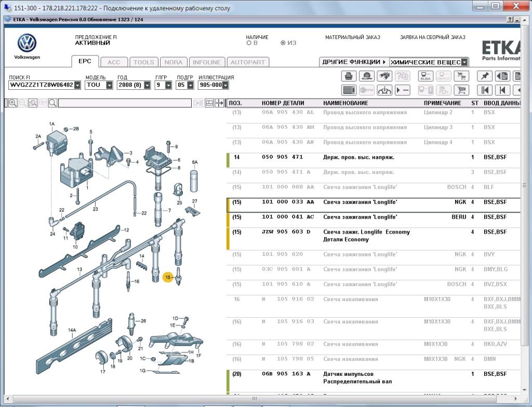Screen dimensions: 532x407
Task: Click the ПРИМЕЧАНИЕ column header
Action: point(443,103)
